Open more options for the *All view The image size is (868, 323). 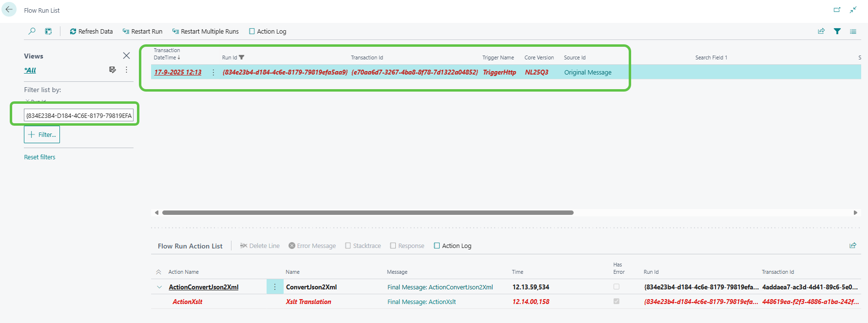point(126,70)
